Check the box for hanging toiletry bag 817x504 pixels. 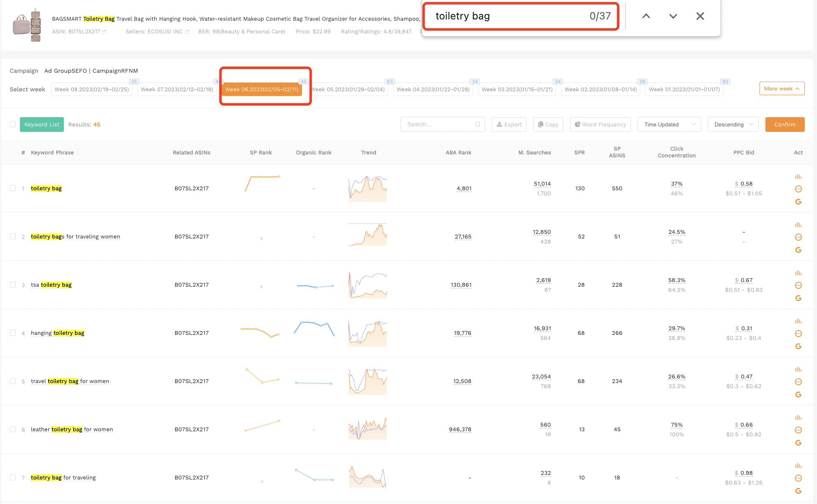13,333
